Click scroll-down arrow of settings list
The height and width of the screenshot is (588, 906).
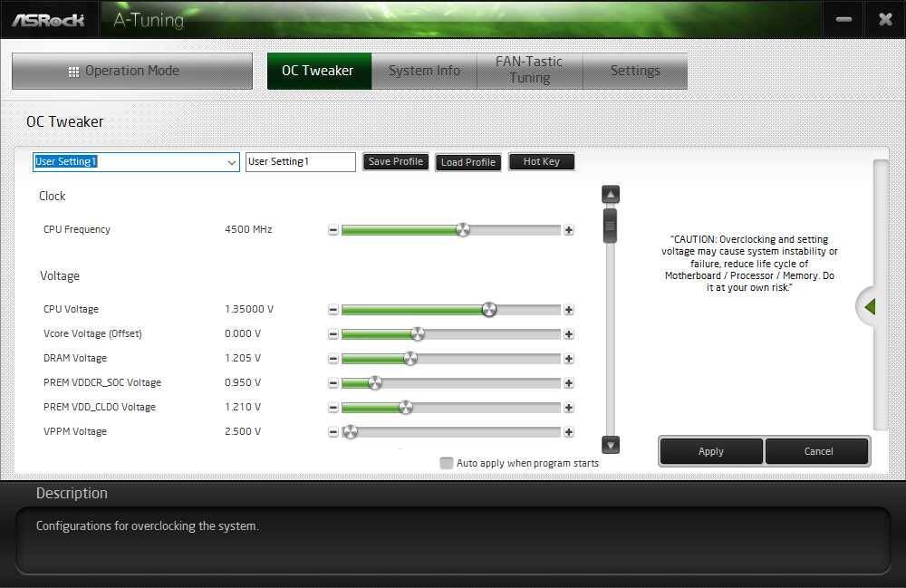[610, 445]
